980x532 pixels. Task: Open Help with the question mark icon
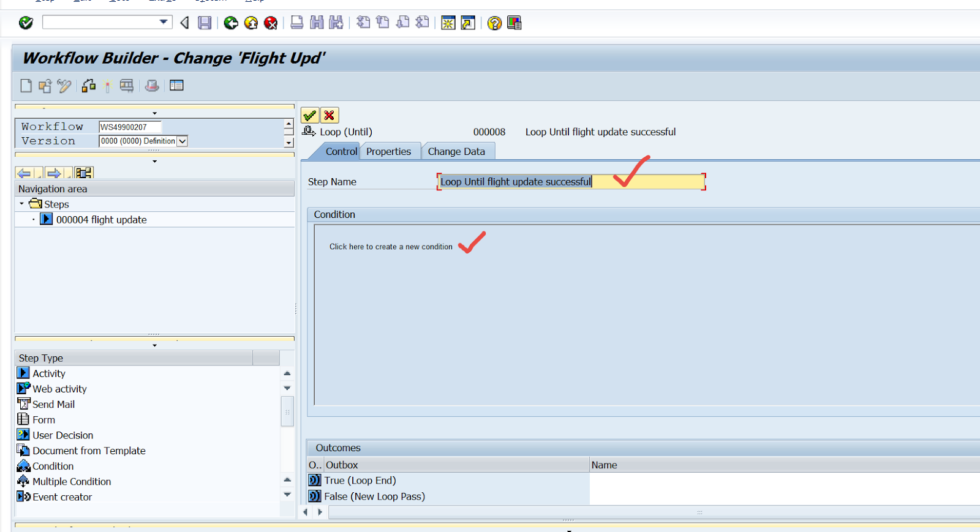494,23
